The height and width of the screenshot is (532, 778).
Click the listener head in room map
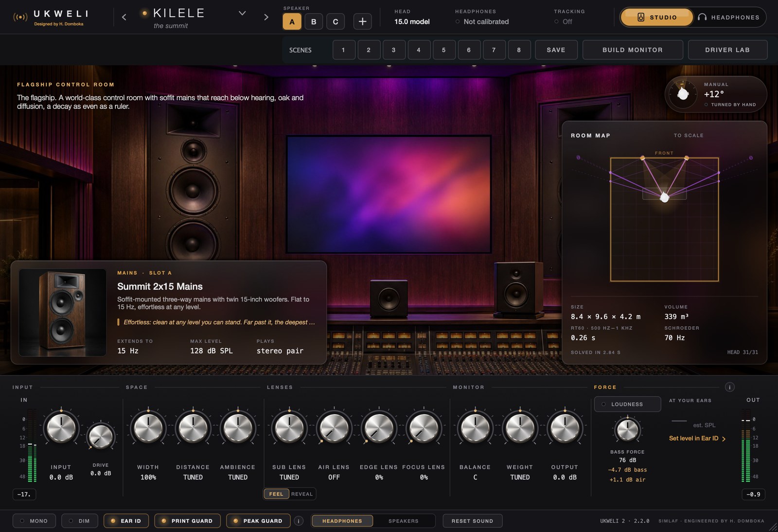pyautogui.click(x=664, y=197)
